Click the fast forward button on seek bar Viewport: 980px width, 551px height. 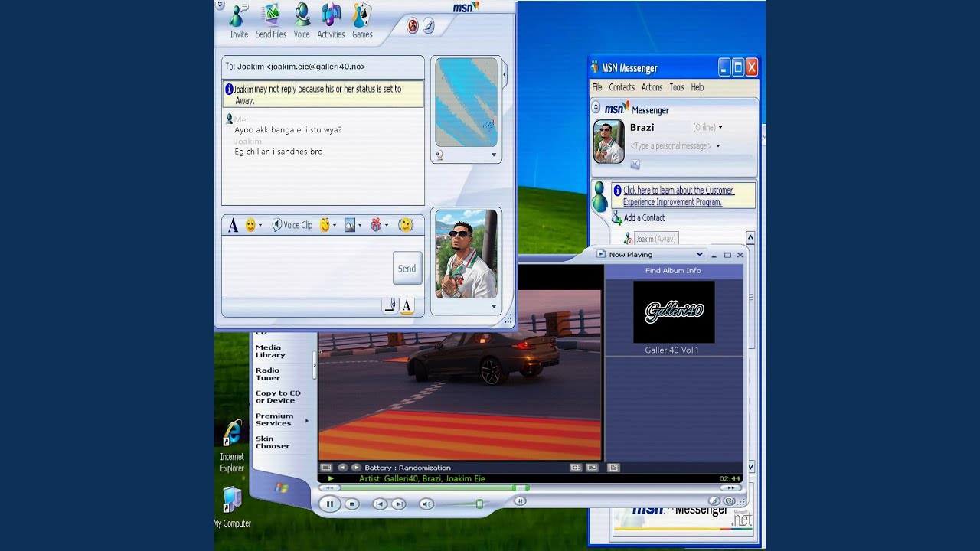[x=730, y=487]
